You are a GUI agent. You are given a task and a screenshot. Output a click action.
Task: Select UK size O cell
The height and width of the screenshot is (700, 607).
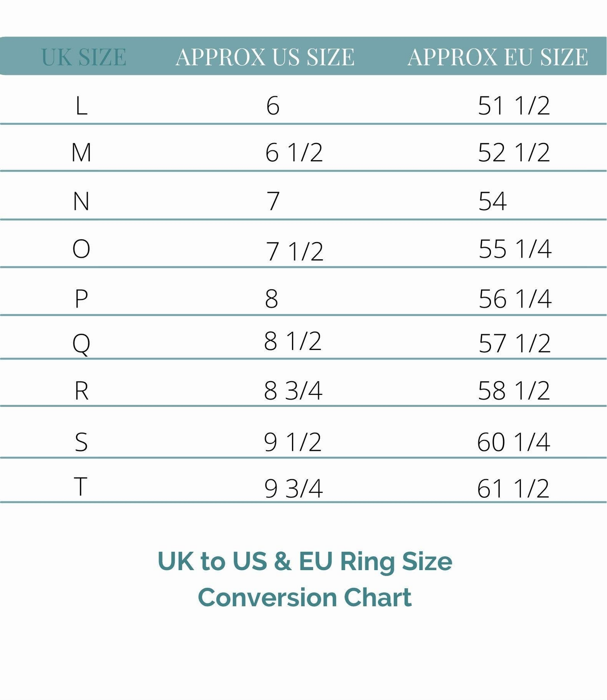coord(81,249)
